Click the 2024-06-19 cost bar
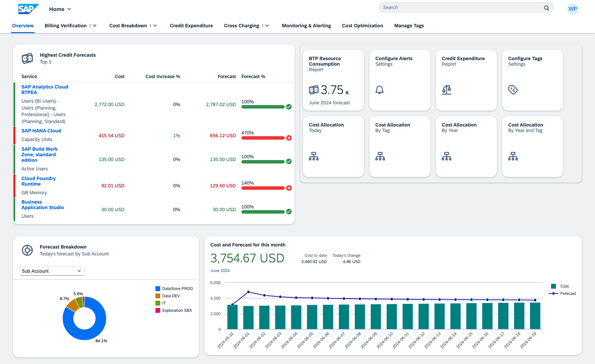The height and width of the screenshot is (364, 595). coord(535,316)
